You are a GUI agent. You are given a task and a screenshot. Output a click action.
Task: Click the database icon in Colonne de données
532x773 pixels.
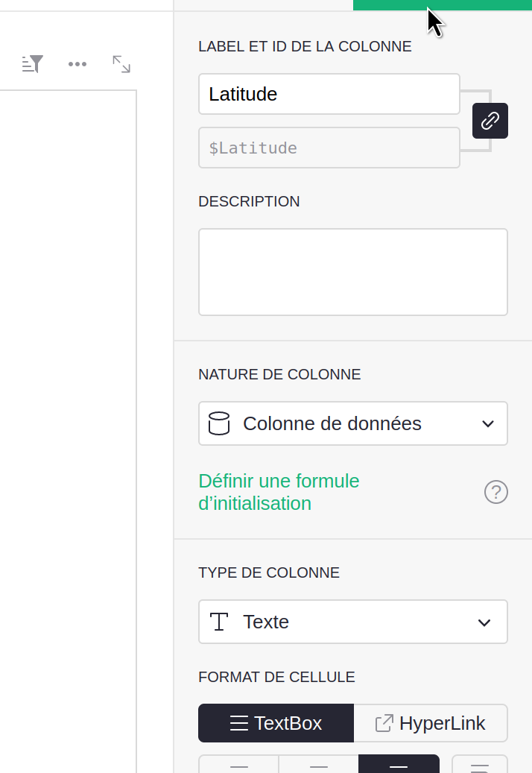[x=218, y=423]
